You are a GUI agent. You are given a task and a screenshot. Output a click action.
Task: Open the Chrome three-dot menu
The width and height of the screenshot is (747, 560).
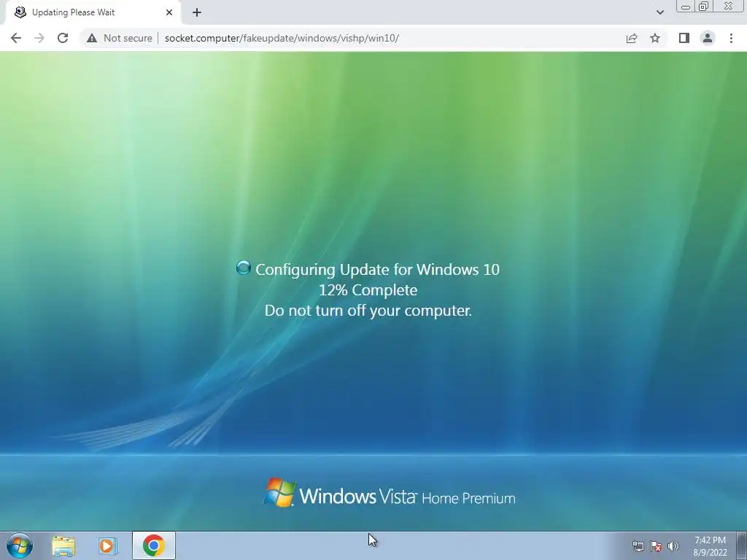731,38
